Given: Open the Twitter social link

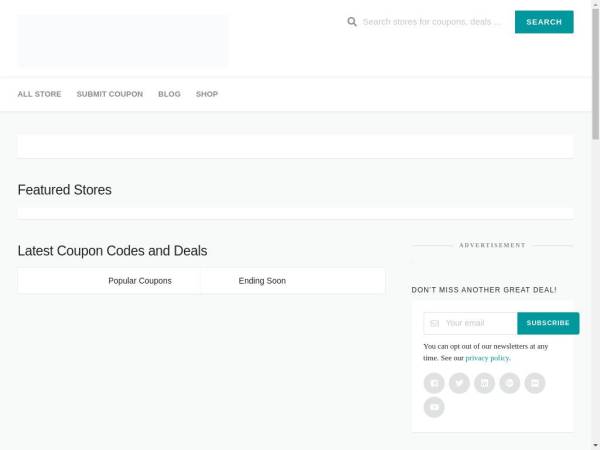Looking at the screenshot, I should (x=459, y=383).
